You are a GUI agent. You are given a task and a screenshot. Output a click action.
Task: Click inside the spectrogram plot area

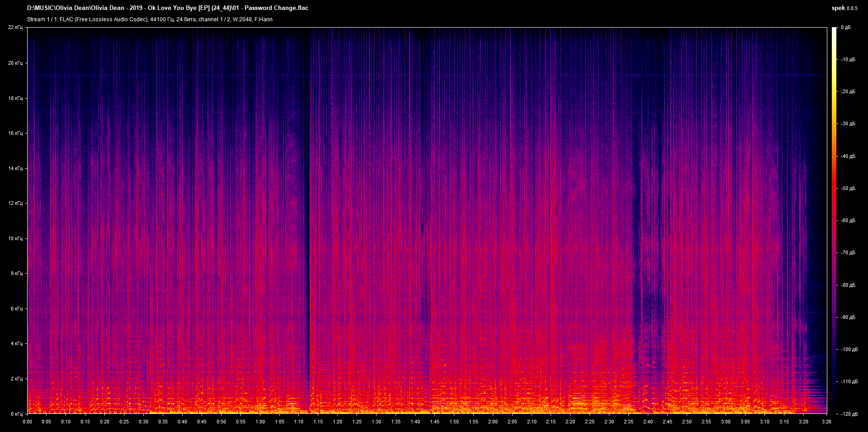pyautogui.click(x=427, y=220)
